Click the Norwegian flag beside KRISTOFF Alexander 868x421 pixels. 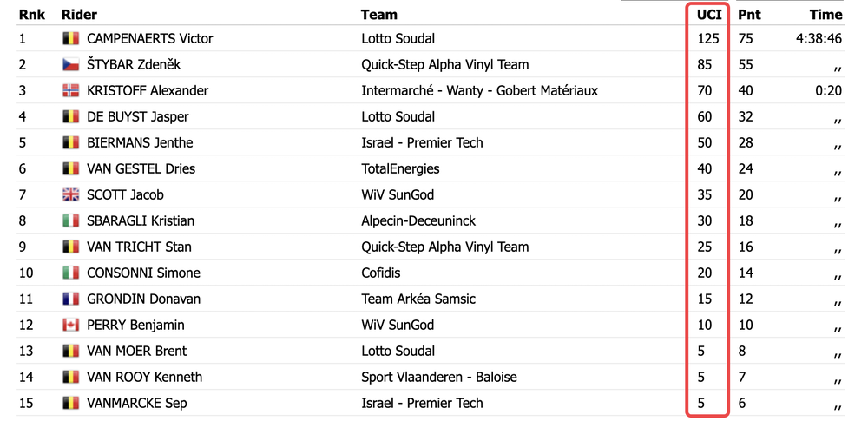(71, 91)
